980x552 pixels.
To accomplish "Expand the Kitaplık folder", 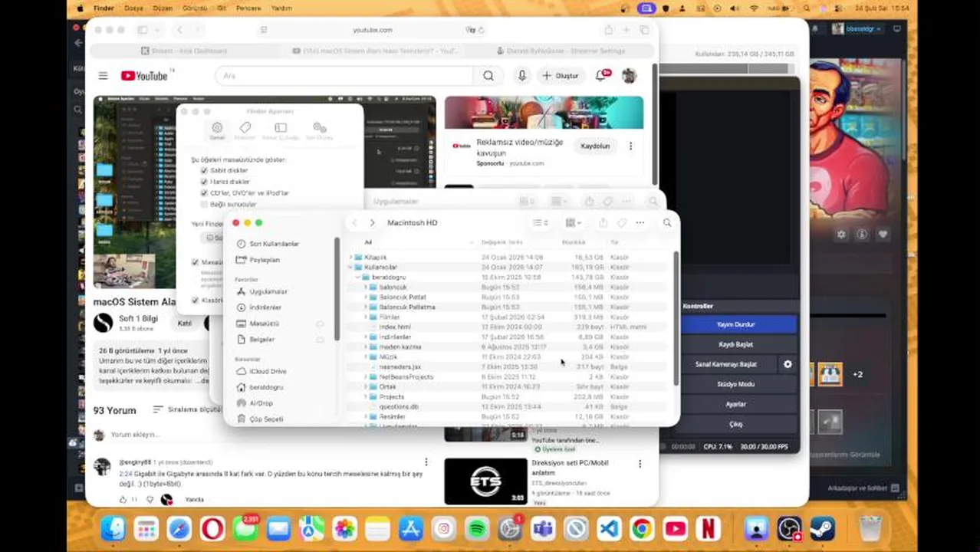I will (x=352, y=258).
